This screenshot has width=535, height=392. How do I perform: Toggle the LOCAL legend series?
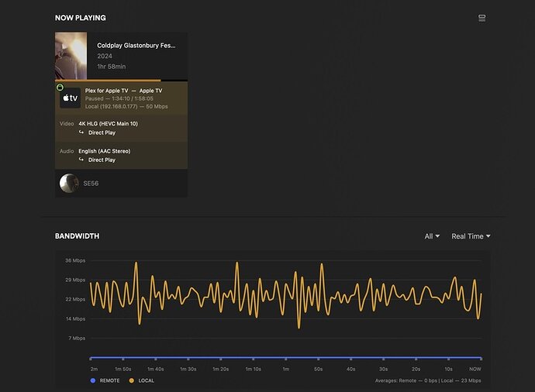coord(142,380)
